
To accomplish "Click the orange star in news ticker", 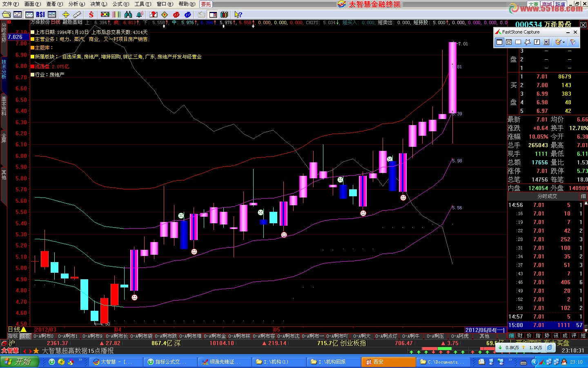I will [36, 351].
